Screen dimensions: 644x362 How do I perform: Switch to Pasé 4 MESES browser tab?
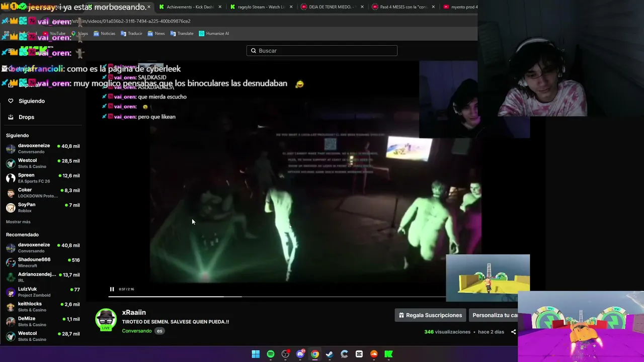[404, 7]
